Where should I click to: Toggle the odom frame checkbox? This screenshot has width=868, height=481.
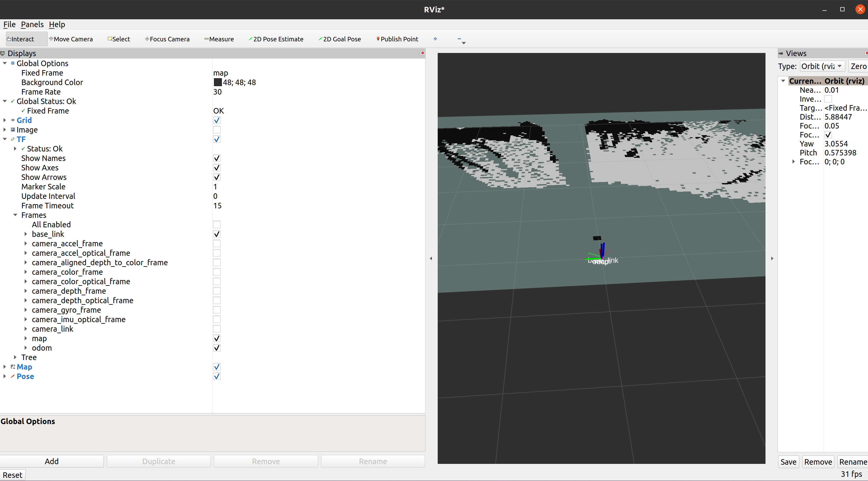click(x=217, y=348)
